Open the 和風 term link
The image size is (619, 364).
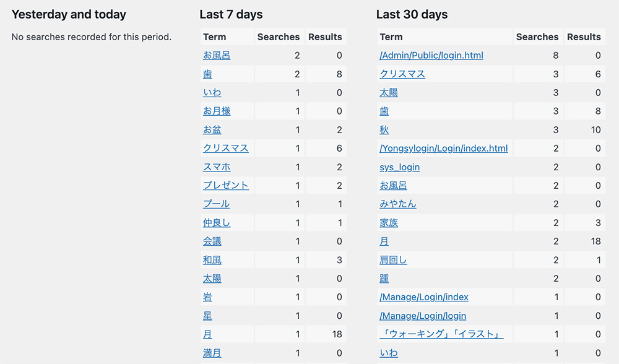click(212, 260)
